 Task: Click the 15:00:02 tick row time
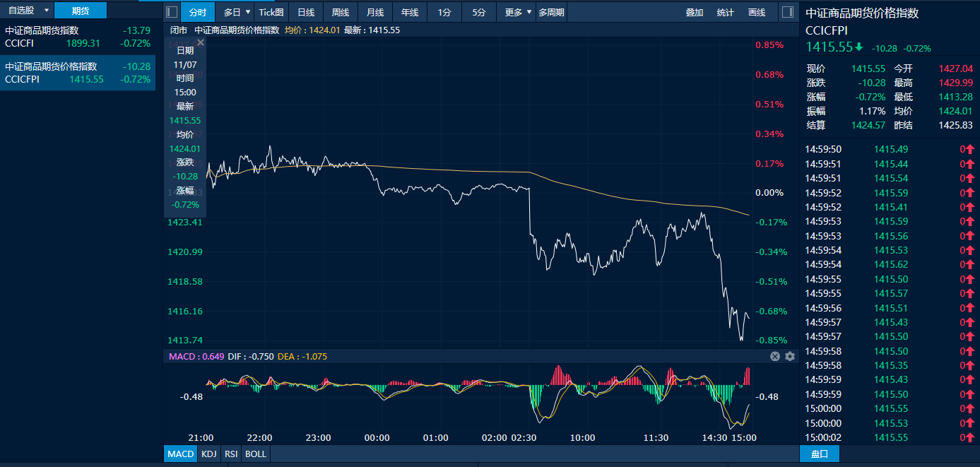tap(824, 437)
